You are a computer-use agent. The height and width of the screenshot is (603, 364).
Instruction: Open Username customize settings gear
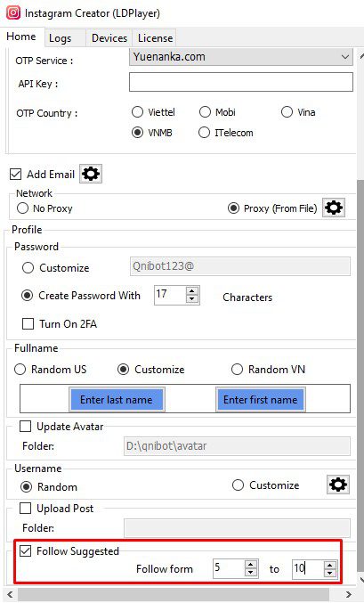[338, 485]
